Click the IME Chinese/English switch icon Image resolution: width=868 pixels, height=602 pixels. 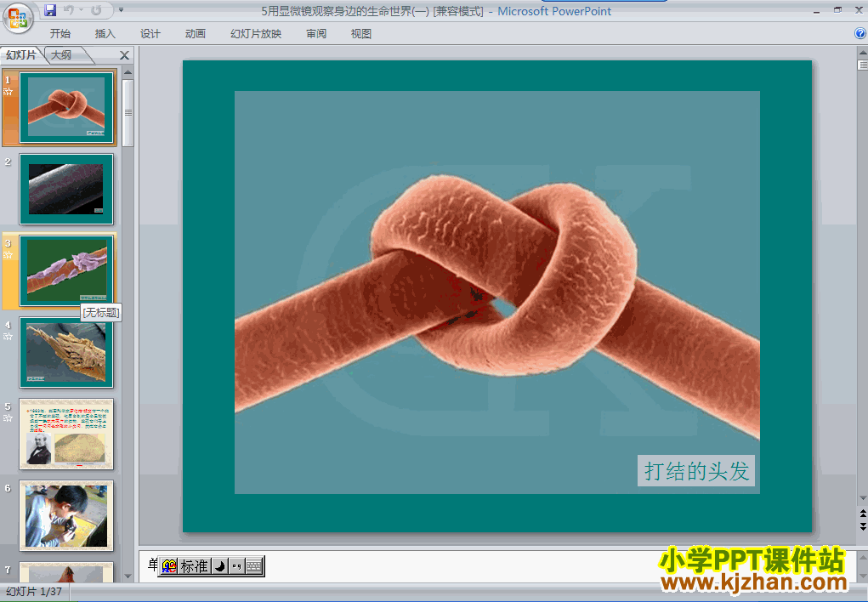point(169,566)
